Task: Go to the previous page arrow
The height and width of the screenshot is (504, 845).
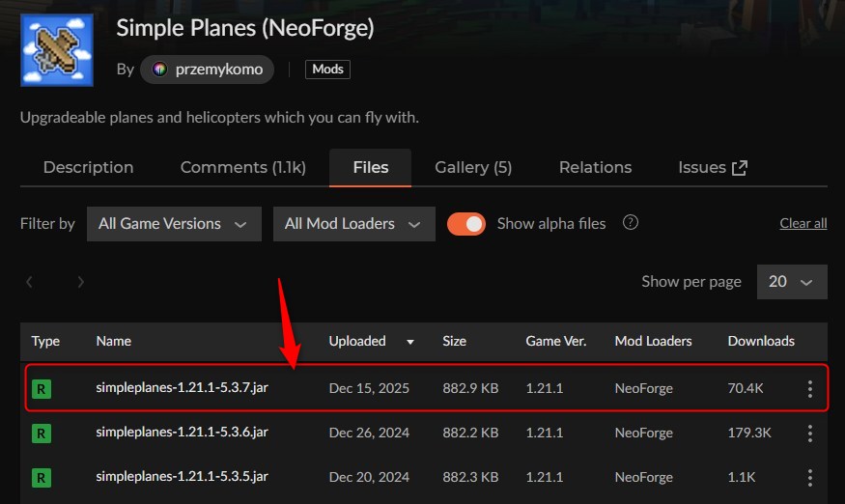Action: [x=30, y=282]
